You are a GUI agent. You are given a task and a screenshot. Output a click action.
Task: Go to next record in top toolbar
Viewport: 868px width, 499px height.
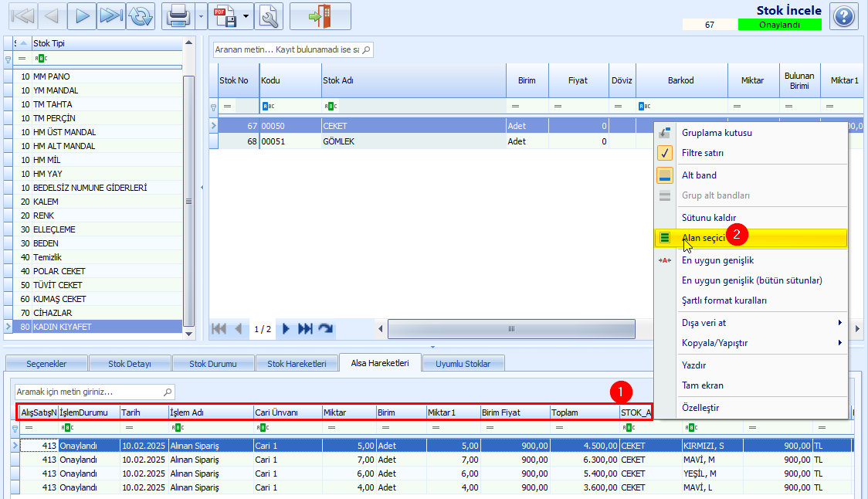pyautogui.click(x=82, y=16)
